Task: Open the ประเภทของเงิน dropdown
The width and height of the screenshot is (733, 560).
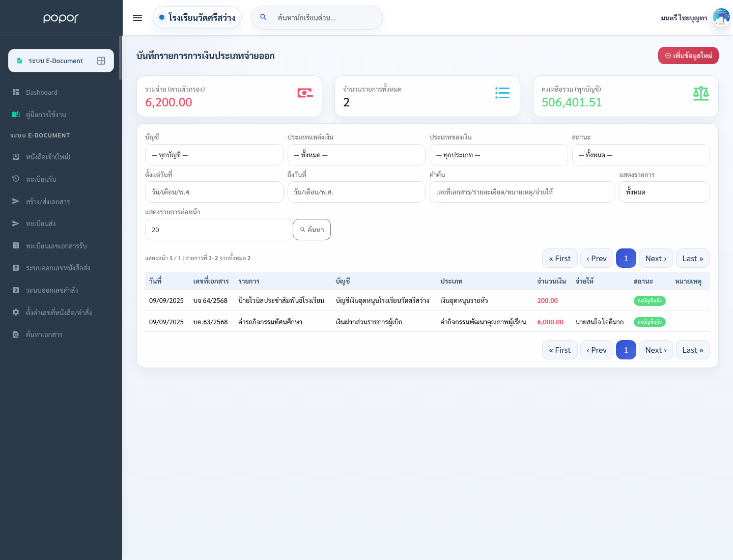Action: 499,155
